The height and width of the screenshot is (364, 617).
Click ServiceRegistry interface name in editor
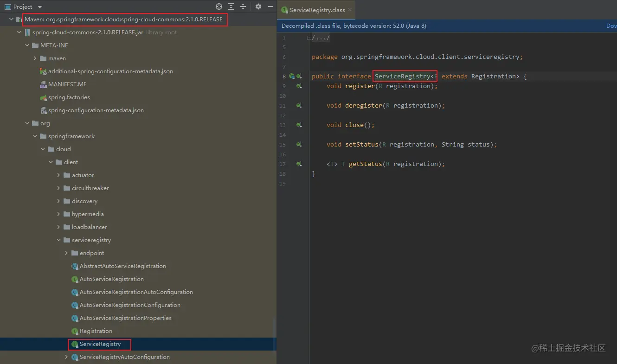tap(403, 76)
